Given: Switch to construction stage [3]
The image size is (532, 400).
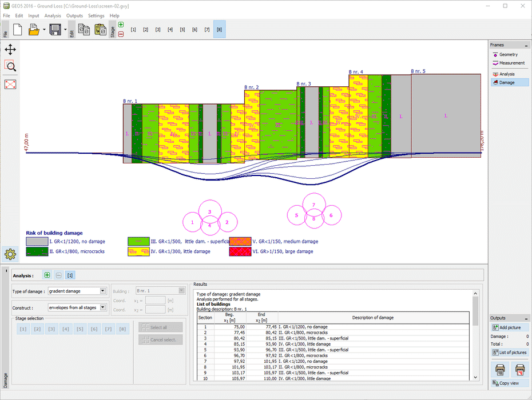Looking at the screenshot, I should coord(158,29).
